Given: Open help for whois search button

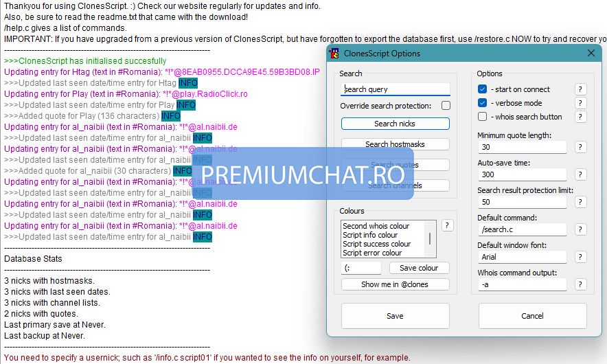Looking at the screenshot, I should 580,117.
